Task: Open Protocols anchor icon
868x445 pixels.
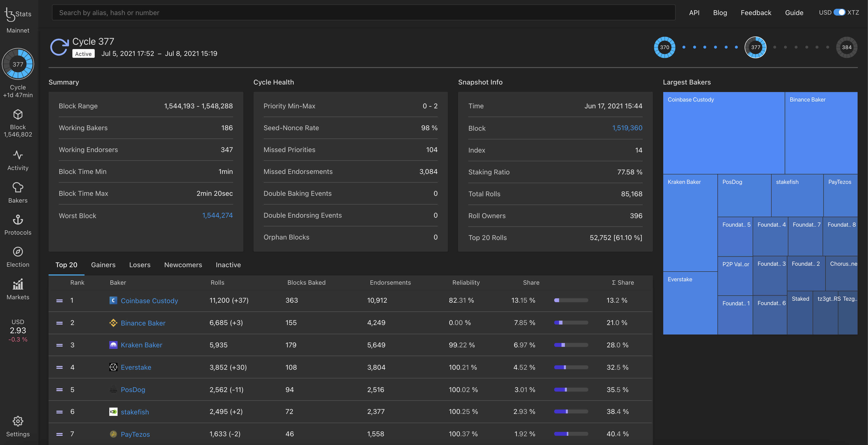Action: [x=18, y=220]
